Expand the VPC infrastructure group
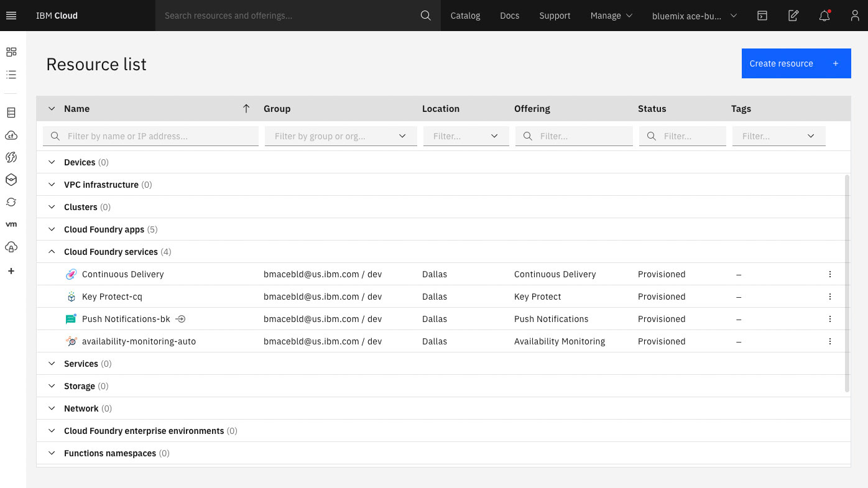Viewport: 868px width, 488px height. [x=52, y=185]
